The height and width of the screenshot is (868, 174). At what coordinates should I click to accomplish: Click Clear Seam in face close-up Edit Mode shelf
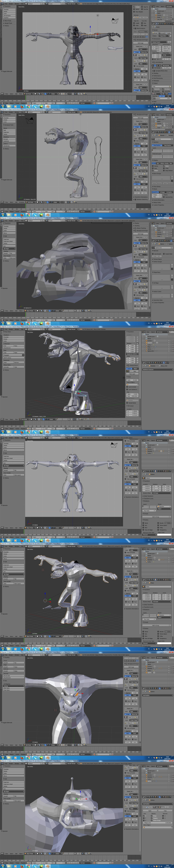[13, 690]
